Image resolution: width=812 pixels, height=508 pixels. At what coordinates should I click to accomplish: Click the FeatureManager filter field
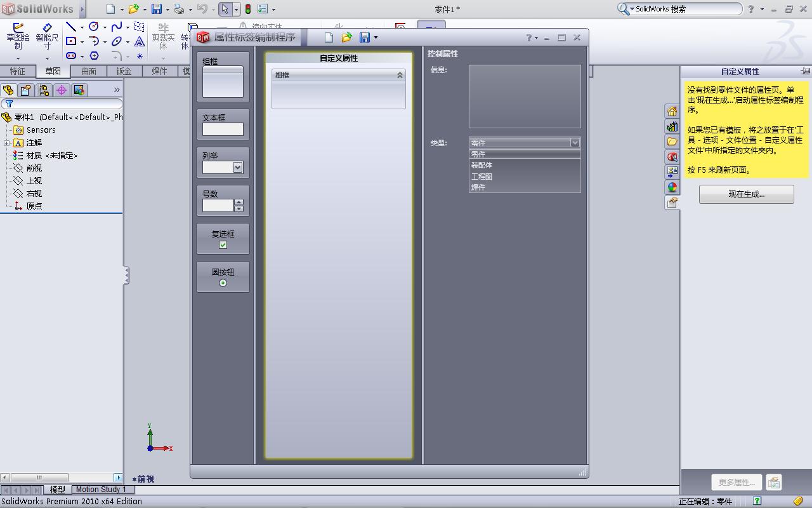[x=62, y=104]
